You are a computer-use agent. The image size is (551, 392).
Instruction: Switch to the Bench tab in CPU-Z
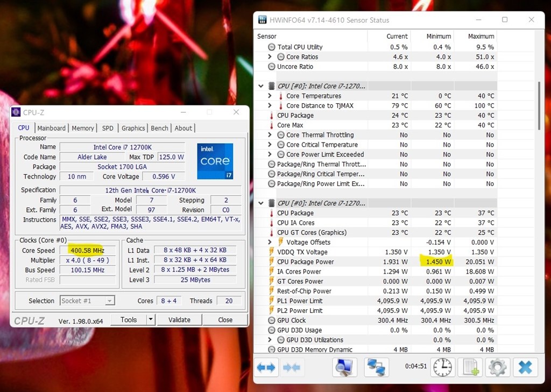[x=159, y=128]
